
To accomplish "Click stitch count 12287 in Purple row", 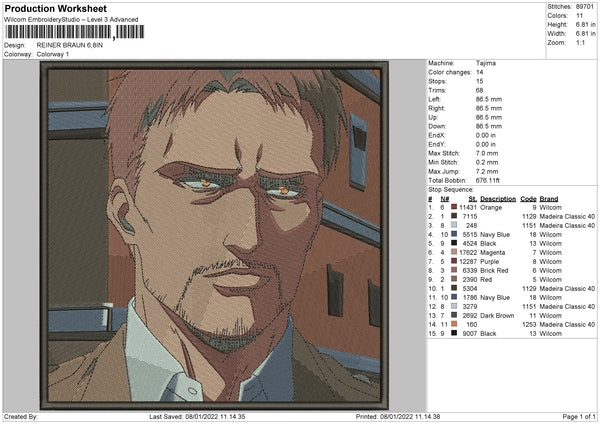I will [x=468, y=262].
